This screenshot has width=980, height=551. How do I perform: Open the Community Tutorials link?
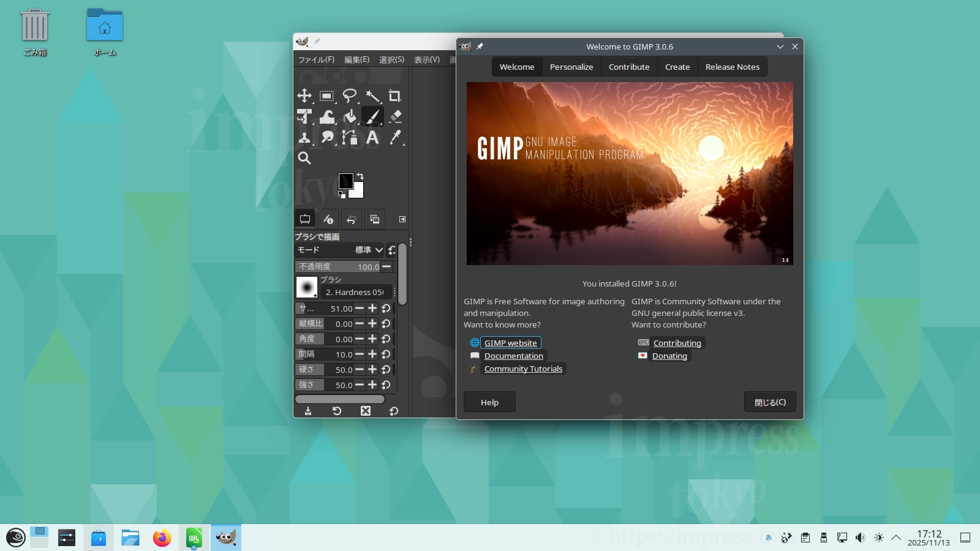pos(523,369)
